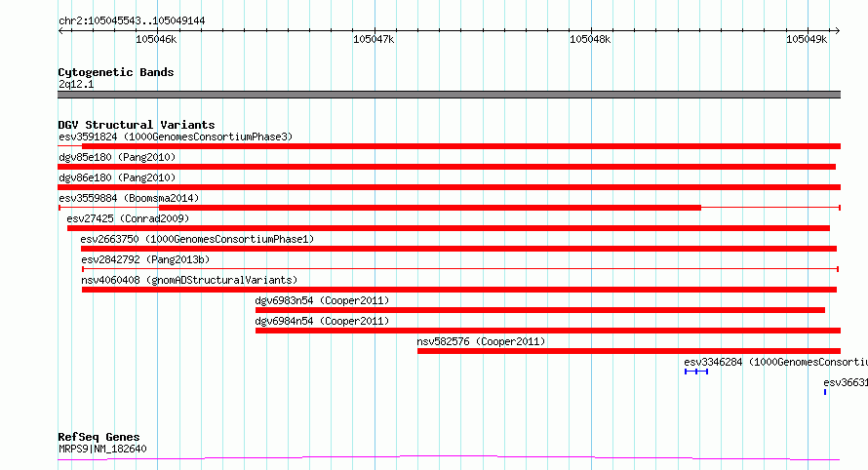Click the esv27425 (Conrad2009) label
This screenshot has width=868, height=470.
(x=128, y=218)
